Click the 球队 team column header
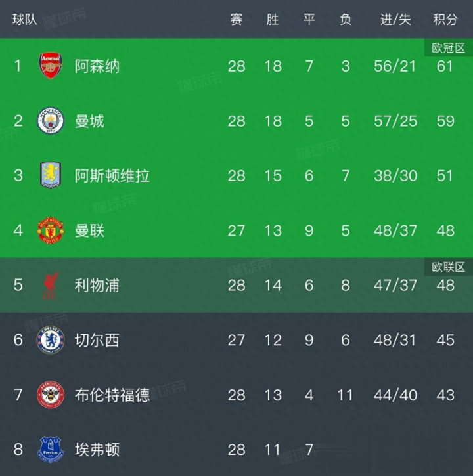Viewport: 473px width, 476px height. [25, 20]
